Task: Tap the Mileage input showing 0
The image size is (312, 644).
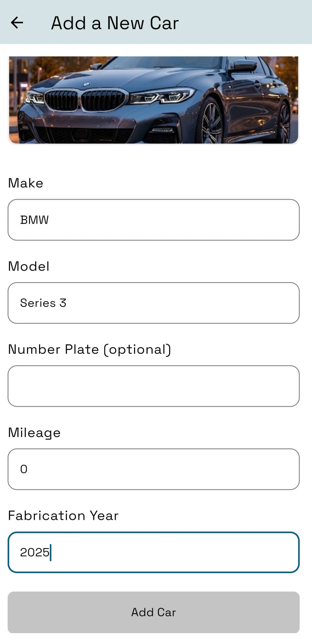Action: [x=153, y=469]
